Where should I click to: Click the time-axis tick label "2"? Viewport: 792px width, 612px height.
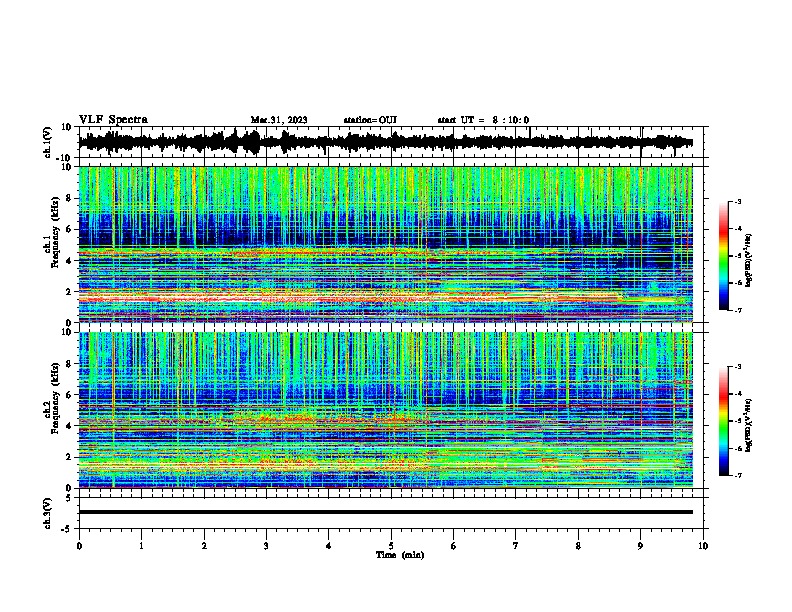coord(204,546)
